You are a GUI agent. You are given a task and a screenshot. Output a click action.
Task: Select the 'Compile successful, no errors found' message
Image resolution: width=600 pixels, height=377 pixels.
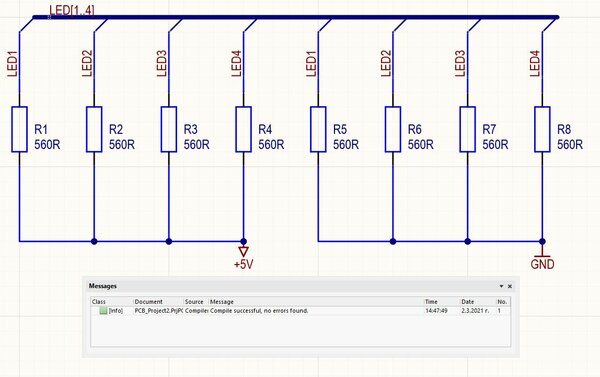coord(259,311)
